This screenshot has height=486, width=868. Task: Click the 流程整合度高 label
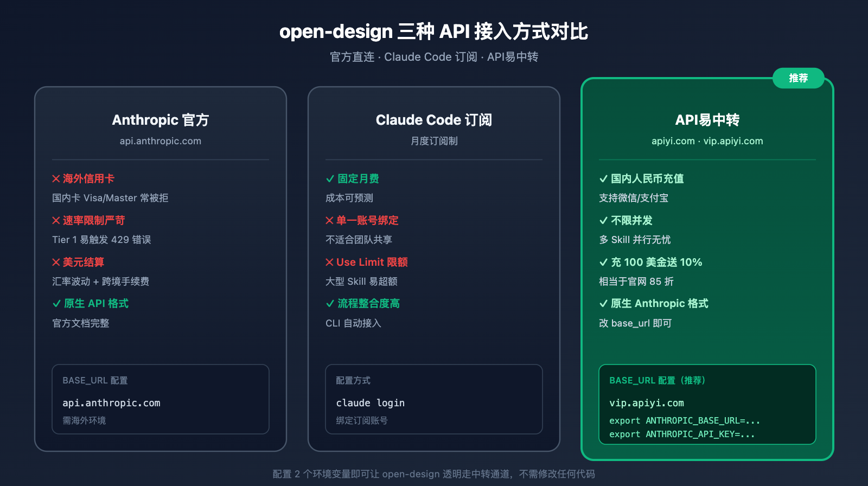pos(368,304)
